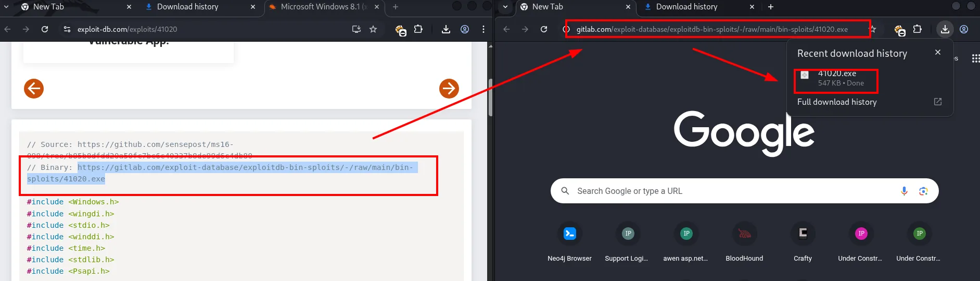This screenshot has width=980, height=281.
Task: Open Extensions puzzle menu in left window
Action: point(418,29)
